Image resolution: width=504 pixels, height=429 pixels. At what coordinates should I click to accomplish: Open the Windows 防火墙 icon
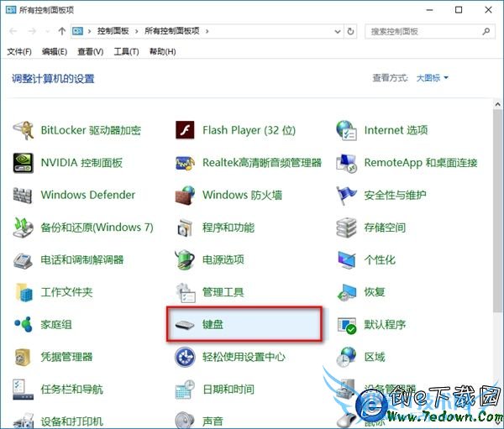pyautogui.click(x=185, y=195)
